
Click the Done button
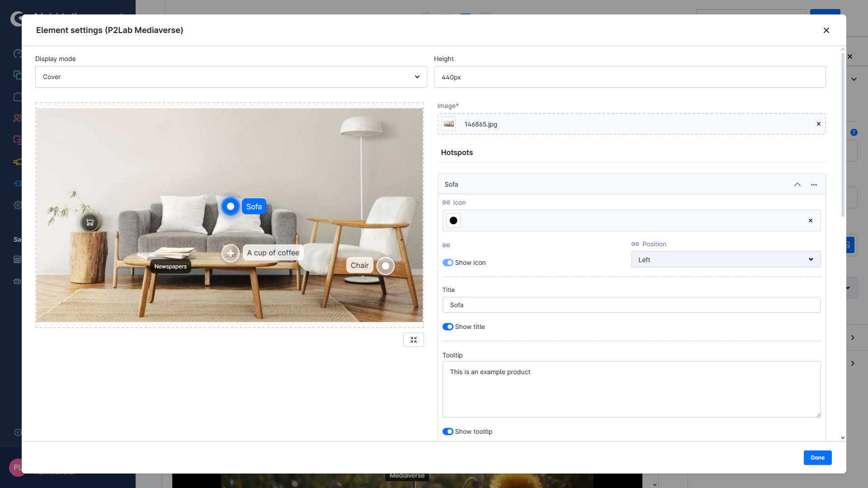[817, 458]
